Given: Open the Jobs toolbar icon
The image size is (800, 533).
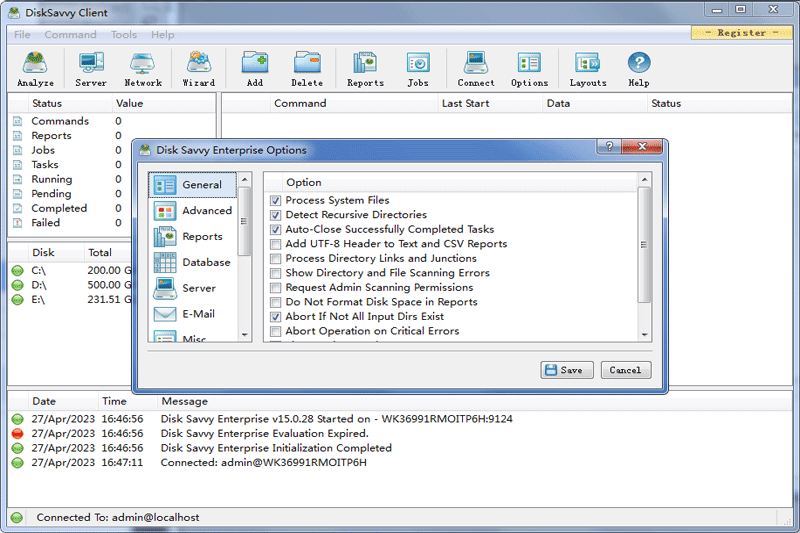Looking at the screenshot, I should point(418,69).
